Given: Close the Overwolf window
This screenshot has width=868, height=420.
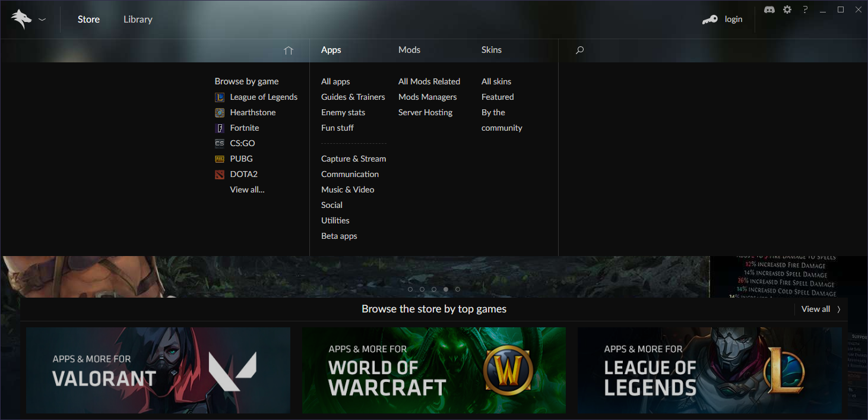Looking at the screenshot, I should point(858,10).
